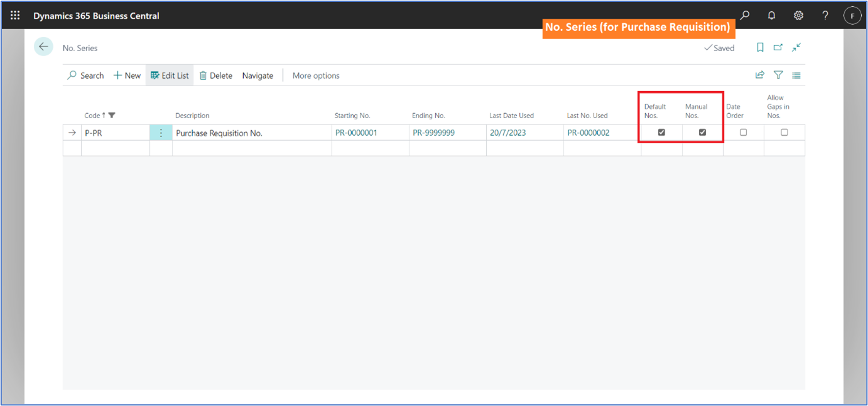This screenshot has width=868, height=406.
Task: Delete the selected series
Action: click(216, 75)
